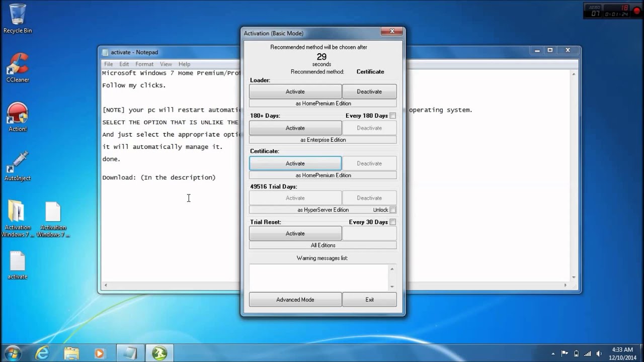Maximize the Notepad window
This screenshot has height=362, width=644.
[x=550, y=50]
